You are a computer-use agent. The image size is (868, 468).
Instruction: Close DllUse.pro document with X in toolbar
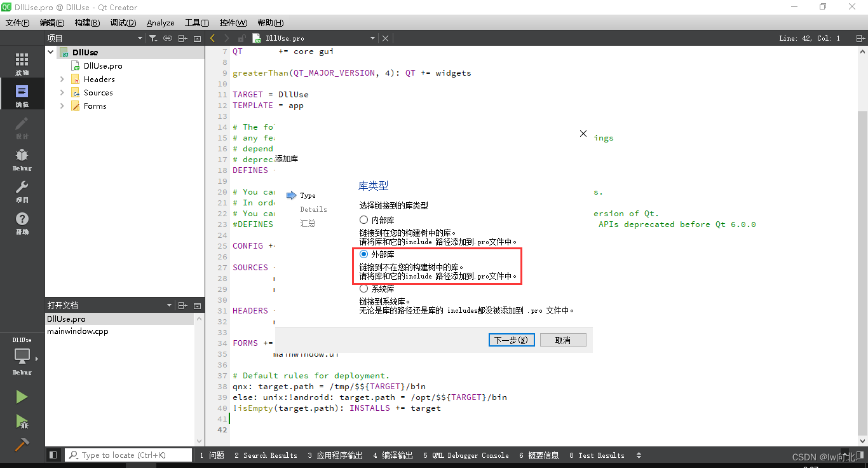(x=385, y=38)
